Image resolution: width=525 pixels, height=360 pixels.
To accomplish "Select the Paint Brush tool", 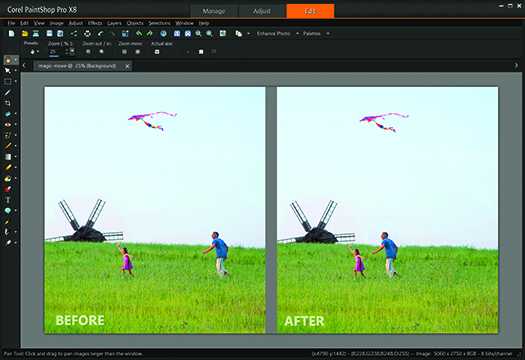I will coord(8,146).
